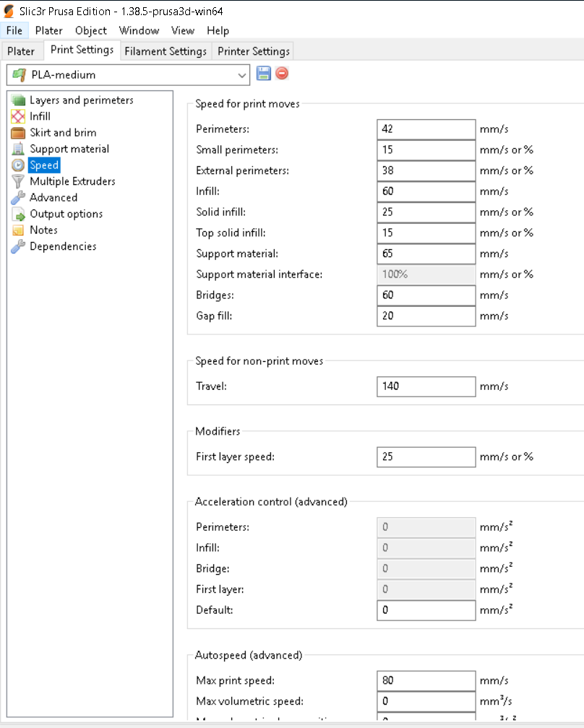Open the Dependencies wrench icon
The width and height of the screenshot is (584, 728).
pyautogui.click(x=18, y=246)
